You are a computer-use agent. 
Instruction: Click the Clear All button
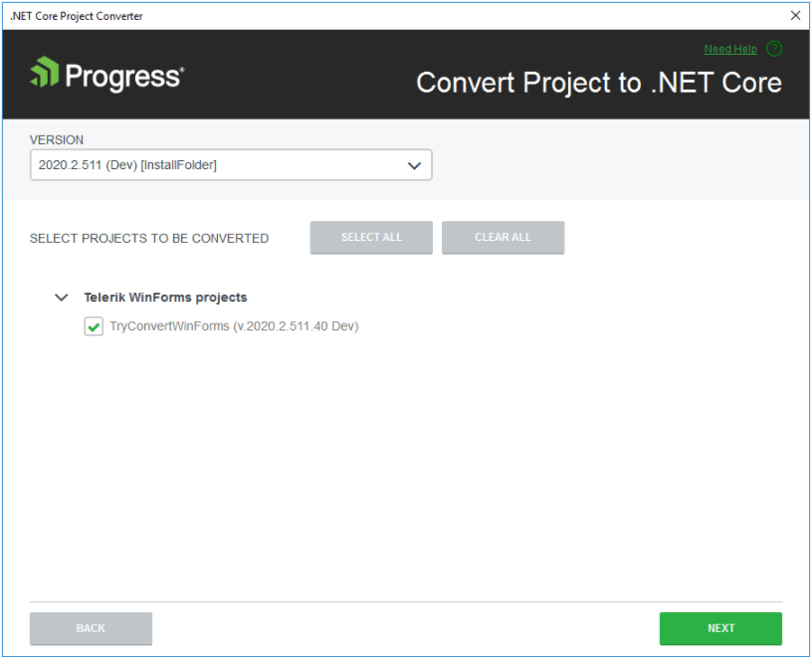click(x=503, y=237)
